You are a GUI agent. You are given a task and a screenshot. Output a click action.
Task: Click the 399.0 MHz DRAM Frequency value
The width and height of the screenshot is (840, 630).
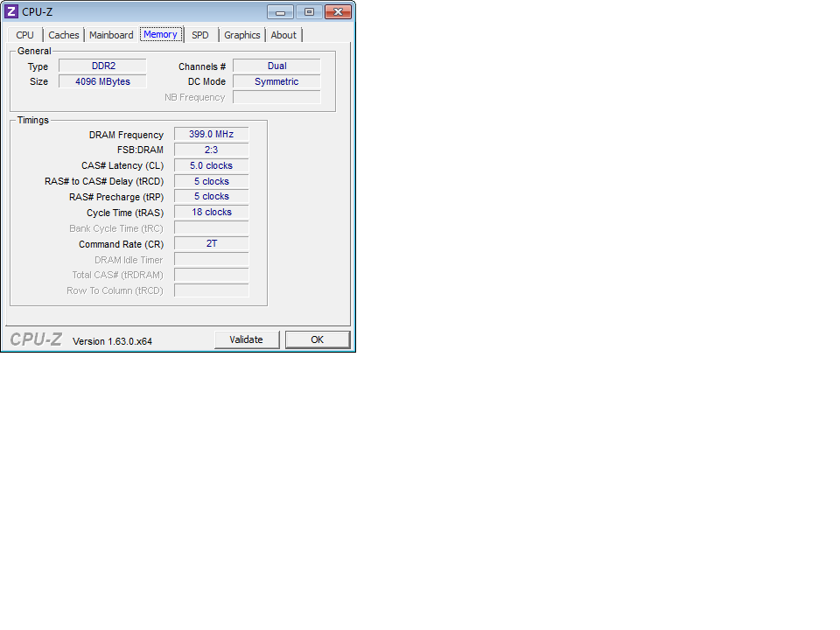[x=212, y=134]
